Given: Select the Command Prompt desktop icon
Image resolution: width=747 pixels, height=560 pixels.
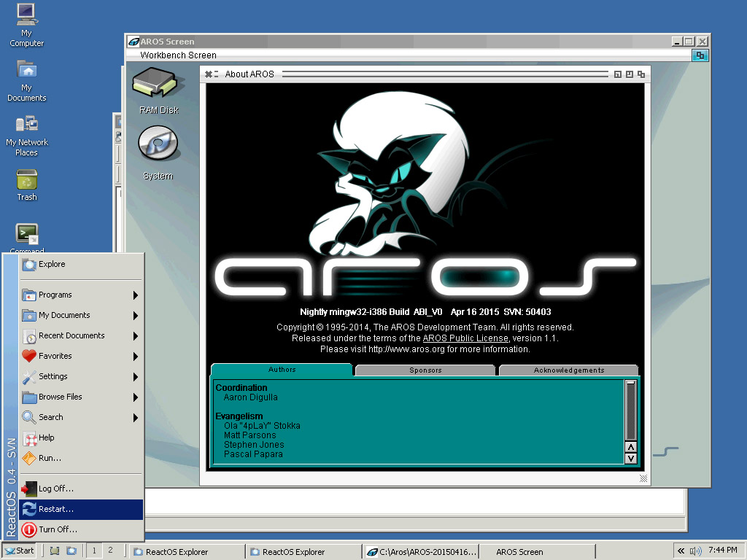Looking at the screenshot, I should (x=27, y=238).
